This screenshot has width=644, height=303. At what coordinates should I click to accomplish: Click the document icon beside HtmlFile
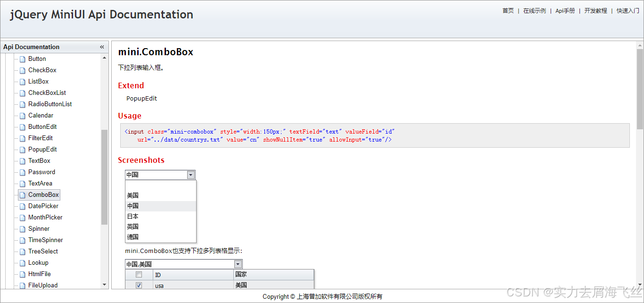pyautogui.click(x=22, y=274)
